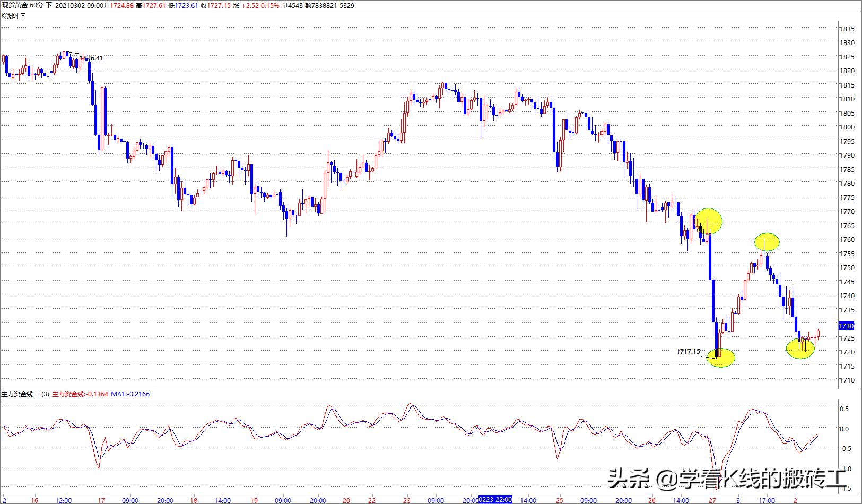Click the date 25 on time axis

tap(560, 500)
